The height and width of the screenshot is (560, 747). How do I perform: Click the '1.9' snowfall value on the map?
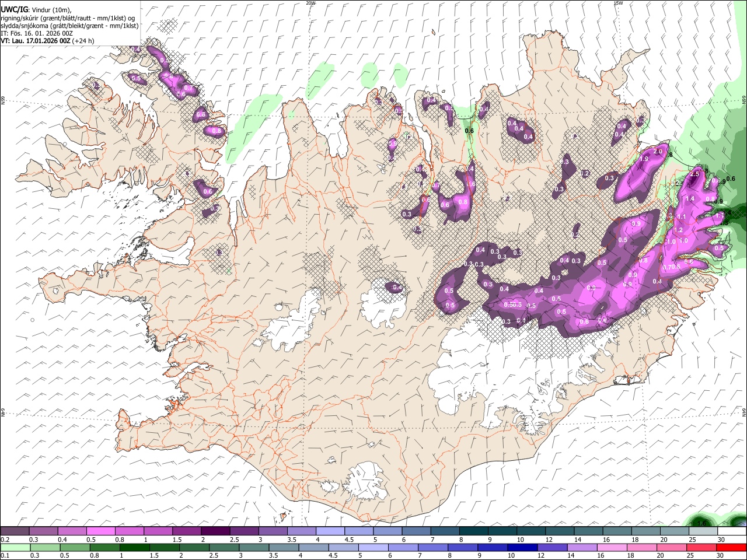(644, 159)
